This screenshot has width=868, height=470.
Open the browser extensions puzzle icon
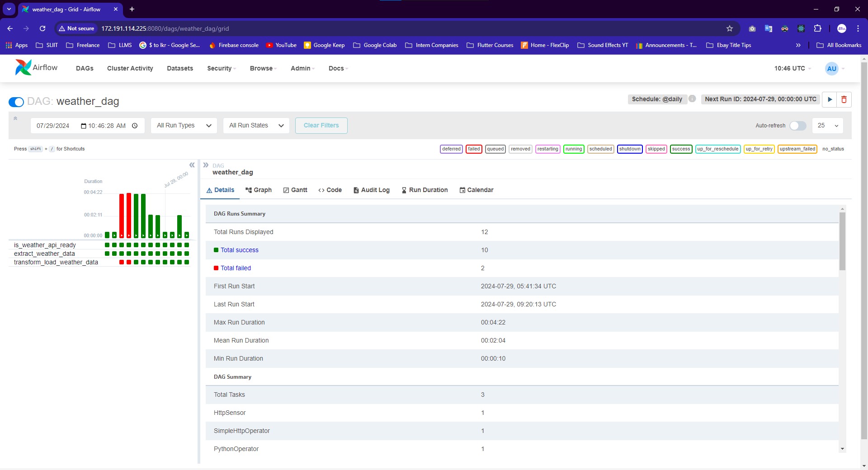(817, 28)
